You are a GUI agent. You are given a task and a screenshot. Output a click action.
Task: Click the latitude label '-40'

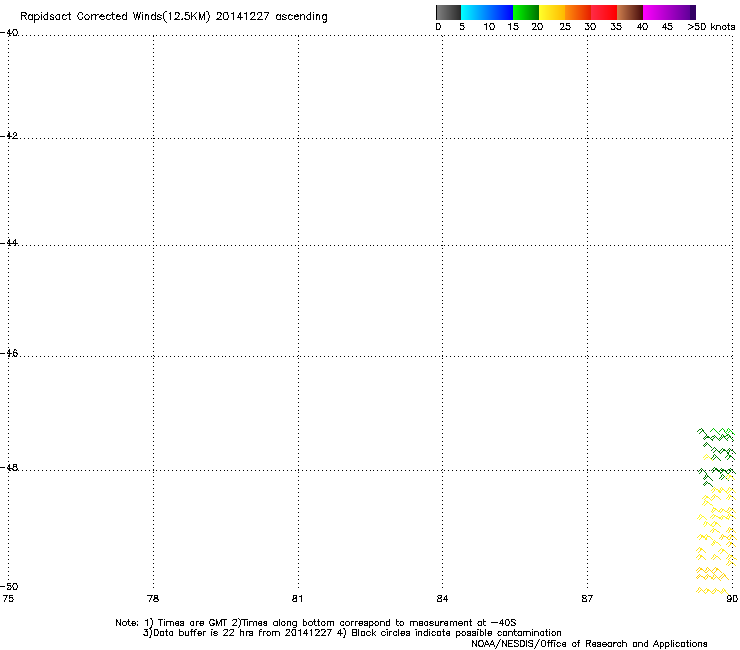coord(9,33)
